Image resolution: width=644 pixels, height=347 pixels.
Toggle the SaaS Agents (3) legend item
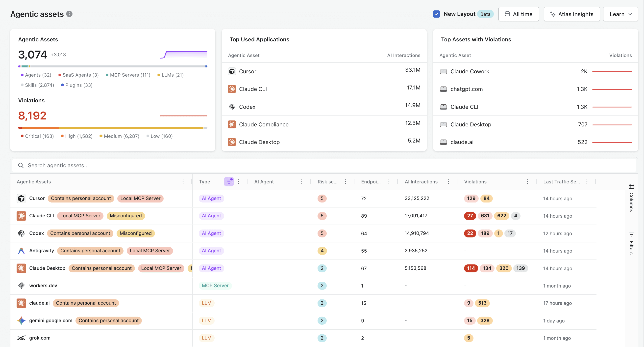click(x=78, y=75)
